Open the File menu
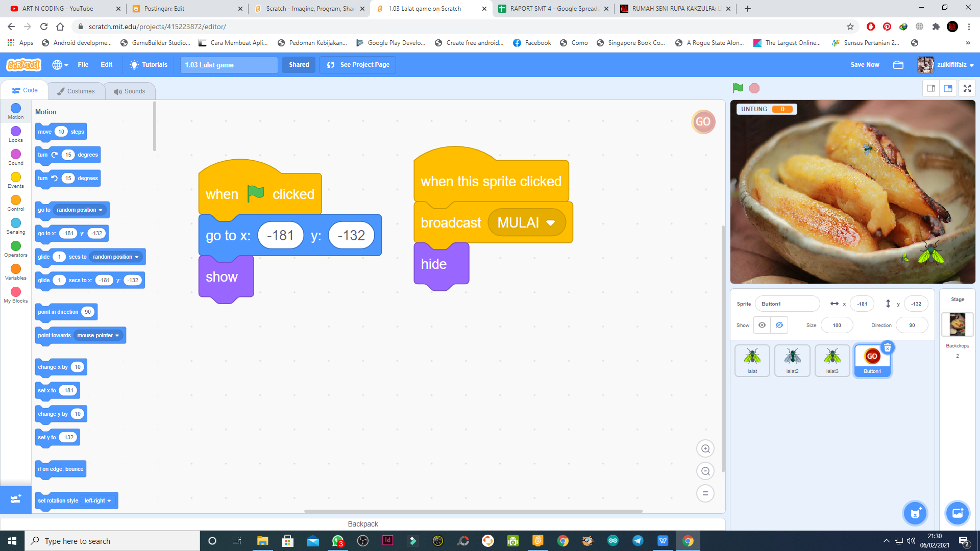The image size is (980, 551). [83, 65]
